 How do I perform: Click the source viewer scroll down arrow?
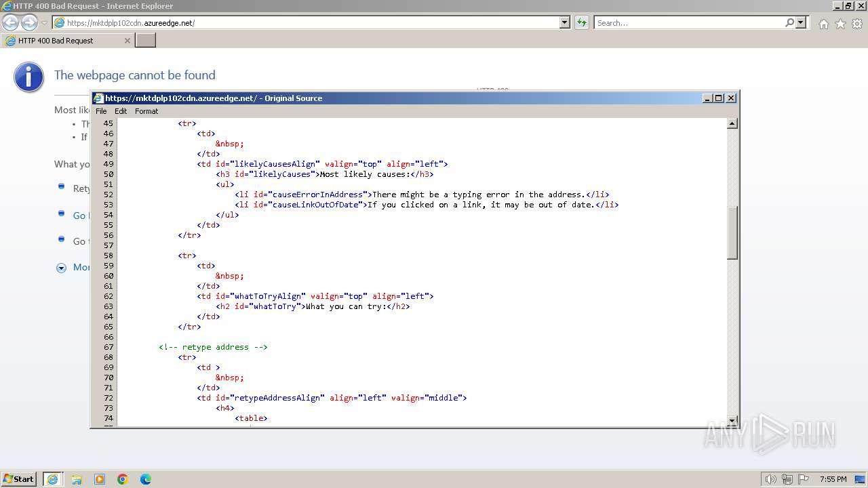[732, 420]
